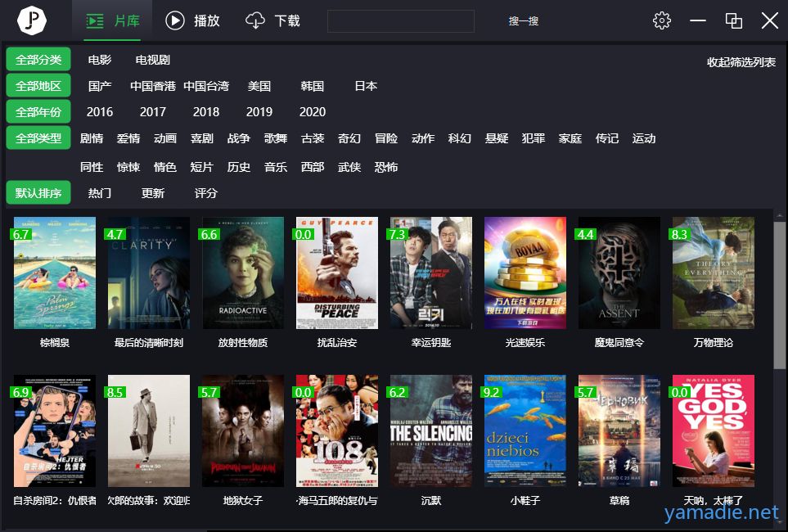
Task: Open the 放射性物质 poster
Action: coord(243,273)
